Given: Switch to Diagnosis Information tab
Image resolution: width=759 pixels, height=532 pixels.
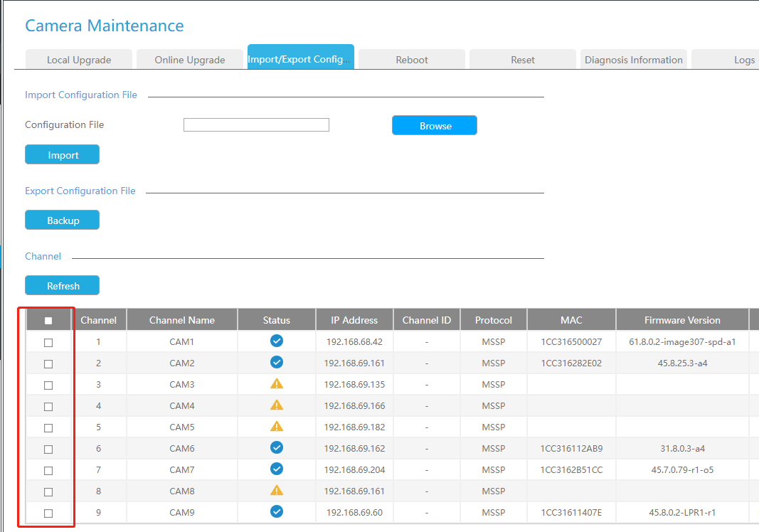Looking at the screenshot, I should tap(634, 60).
